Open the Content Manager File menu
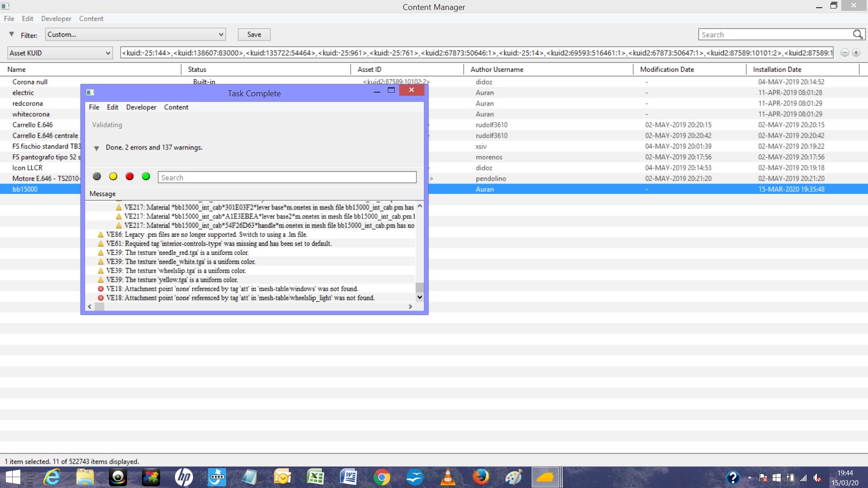The height and width of the screenshot is (488, 868). 9,19
